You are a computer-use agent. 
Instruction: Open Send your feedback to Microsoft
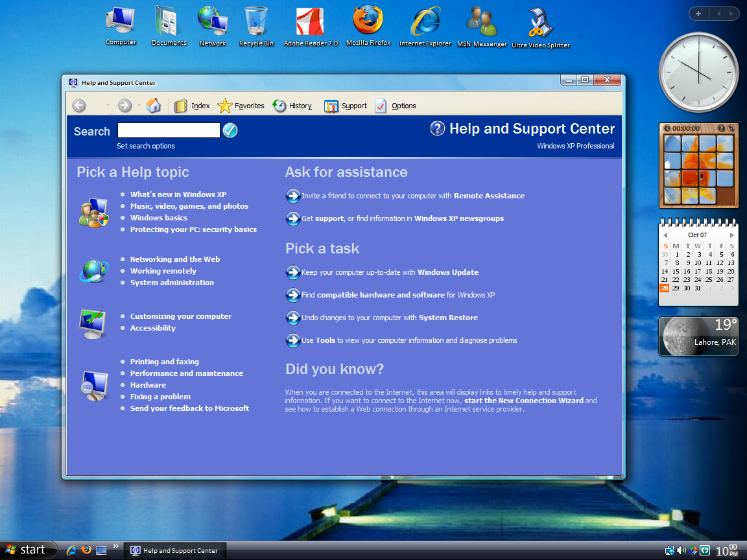(x=189, y=408)
